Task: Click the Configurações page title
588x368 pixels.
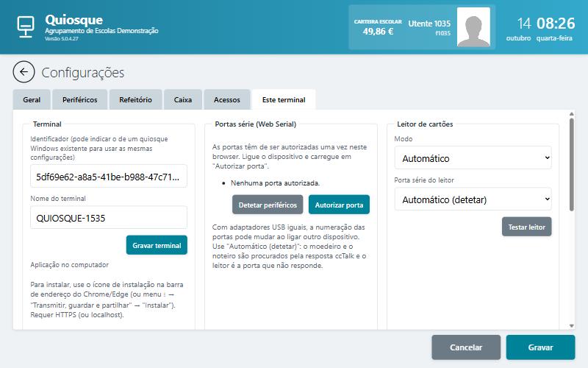Action: click(x=83, y=72)
